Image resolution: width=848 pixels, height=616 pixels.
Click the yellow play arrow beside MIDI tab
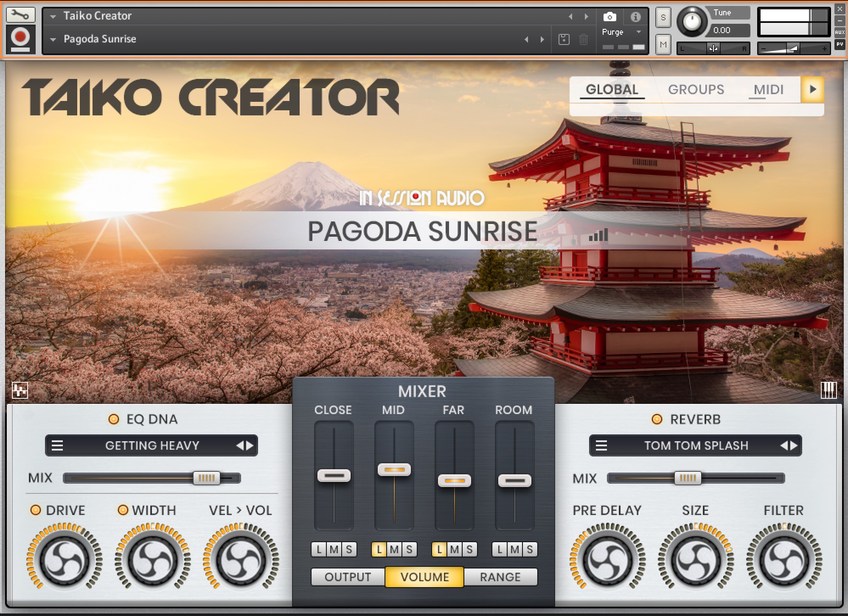click(812, 90)
